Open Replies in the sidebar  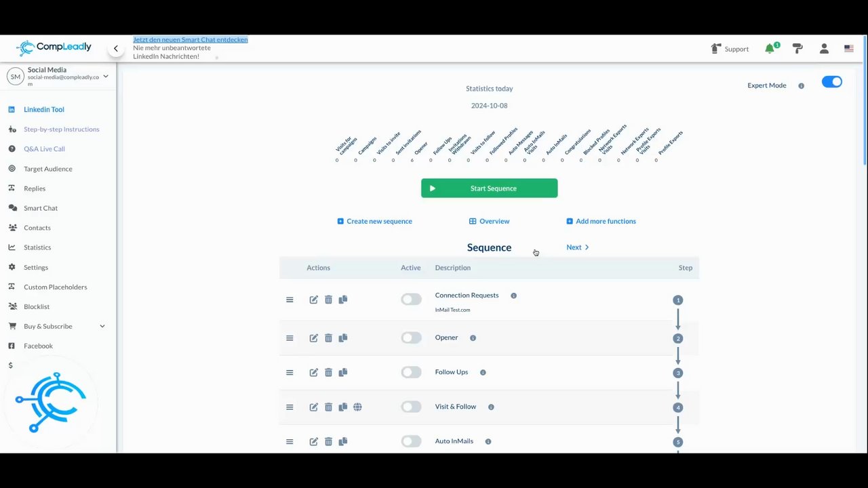[x=35, y=188]
